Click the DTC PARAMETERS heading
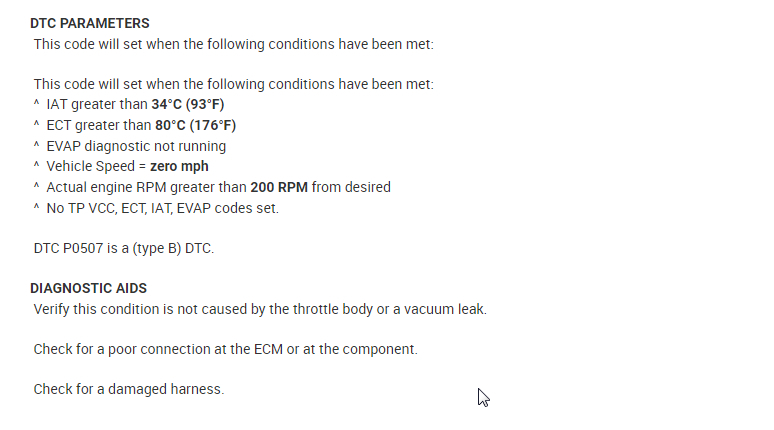 pos(90,23)
